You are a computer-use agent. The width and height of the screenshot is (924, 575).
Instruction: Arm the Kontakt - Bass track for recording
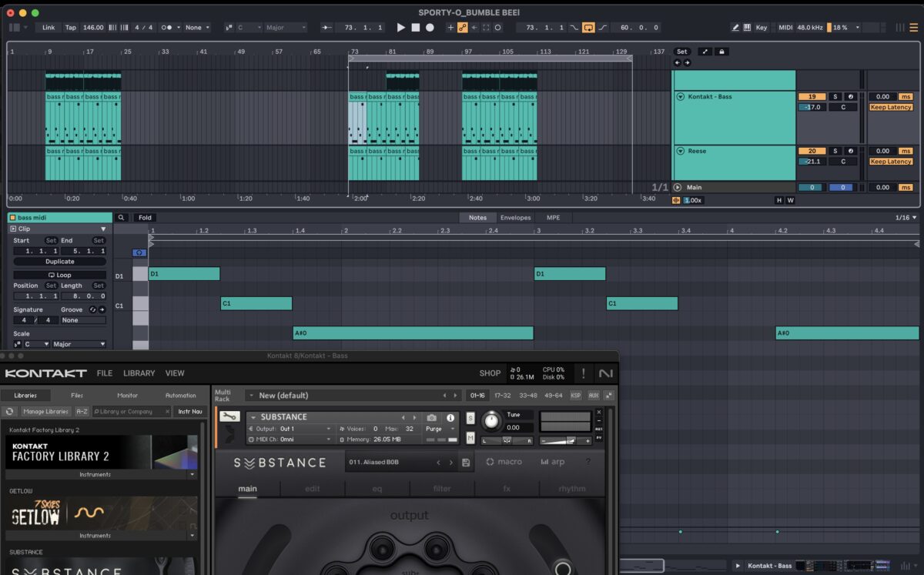(851, 96)
